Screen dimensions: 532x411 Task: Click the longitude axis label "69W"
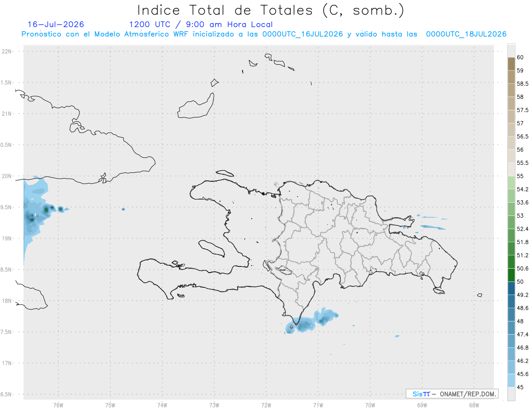tap(422, 405)
